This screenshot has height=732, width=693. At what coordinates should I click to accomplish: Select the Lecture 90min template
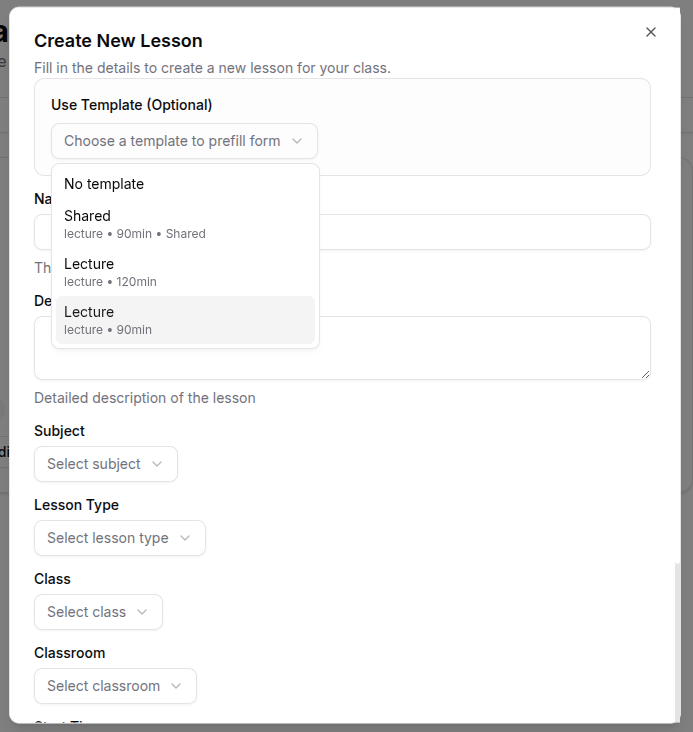pos(108,320)
